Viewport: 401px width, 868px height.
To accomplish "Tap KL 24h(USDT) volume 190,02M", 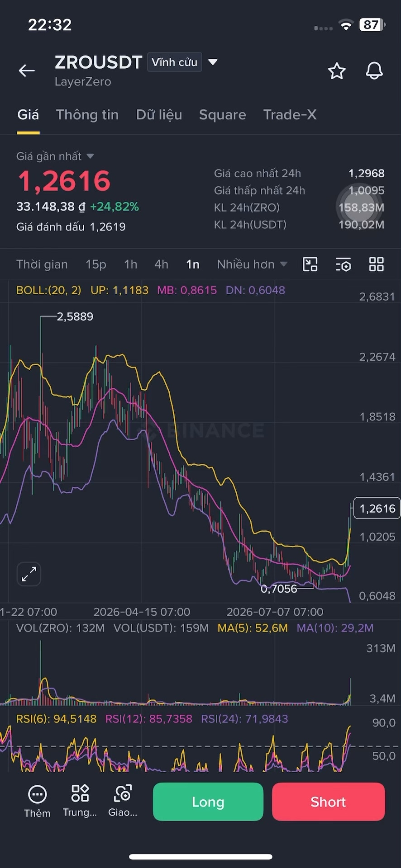I will [x=362, y=225].
